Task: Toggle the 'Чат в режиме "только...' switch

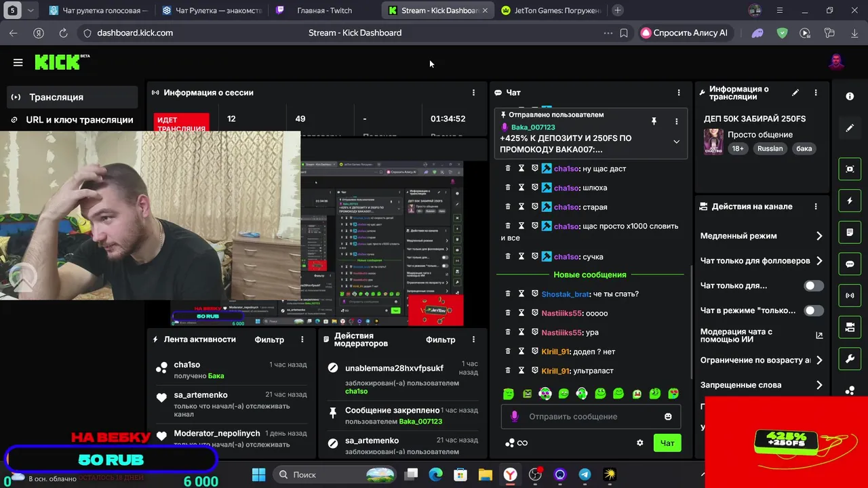Action: (x=814, y=310)
